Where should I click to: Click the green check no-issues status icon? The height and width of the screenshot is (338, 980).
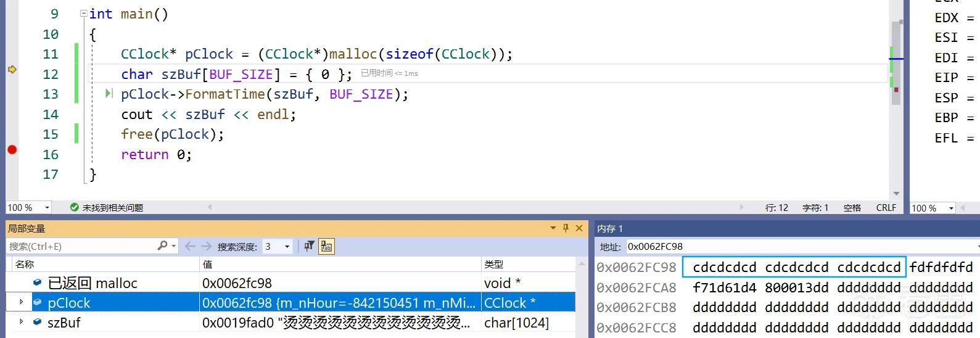coord(75,207)
